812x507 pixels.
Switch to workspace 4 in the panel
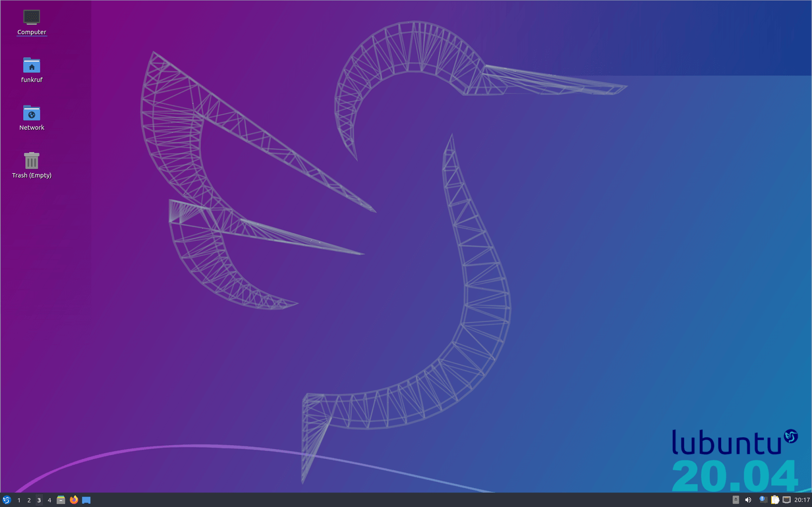point(49,500)
